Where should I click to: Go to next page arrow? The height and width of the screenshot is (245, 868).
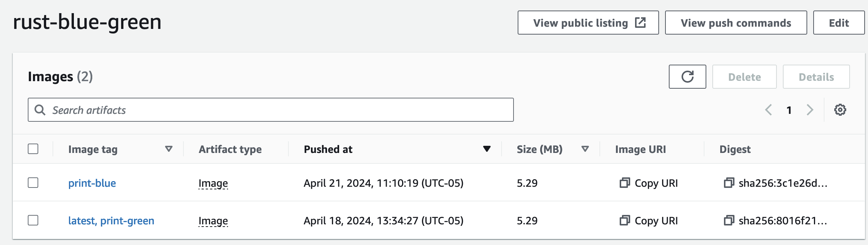[x=810, y=110]
